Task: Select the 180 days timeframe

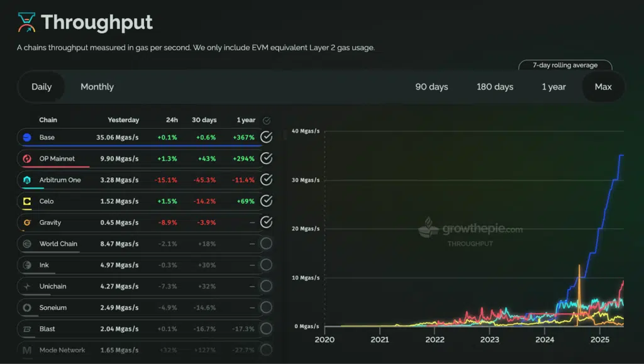Action: [x=495, y=87]
